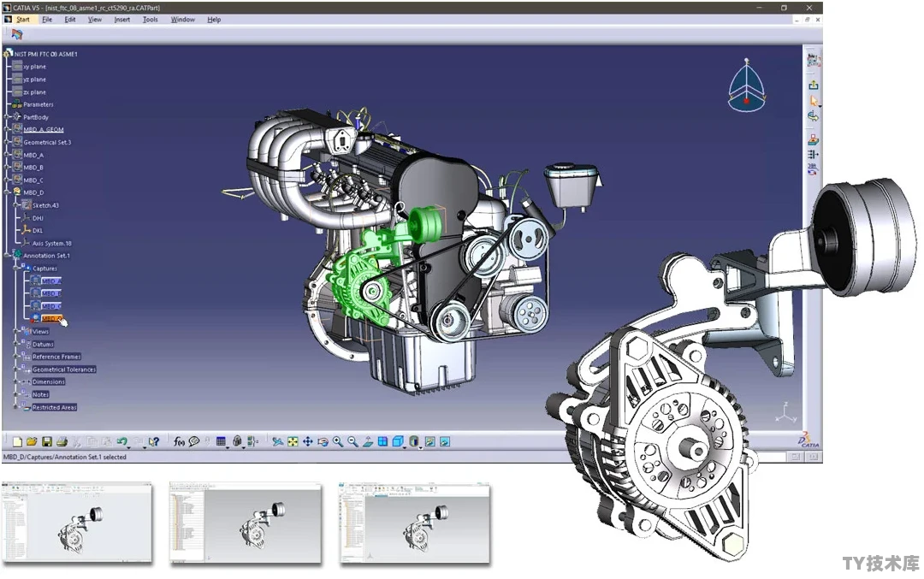
Task: Click the speech bubble comment icon
Action: point(194,441)
